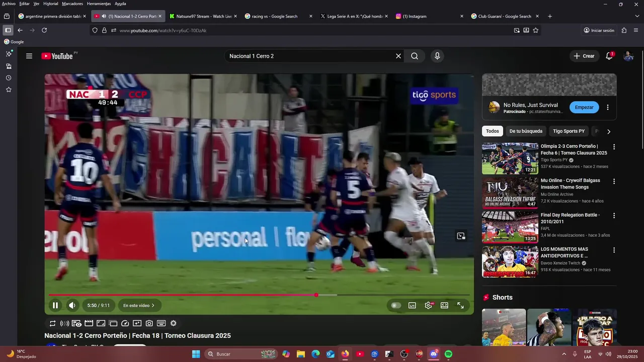This screenshot has height=362, width=644.
Task: Go back with the browser back arrow
Action: pos(20,30)
